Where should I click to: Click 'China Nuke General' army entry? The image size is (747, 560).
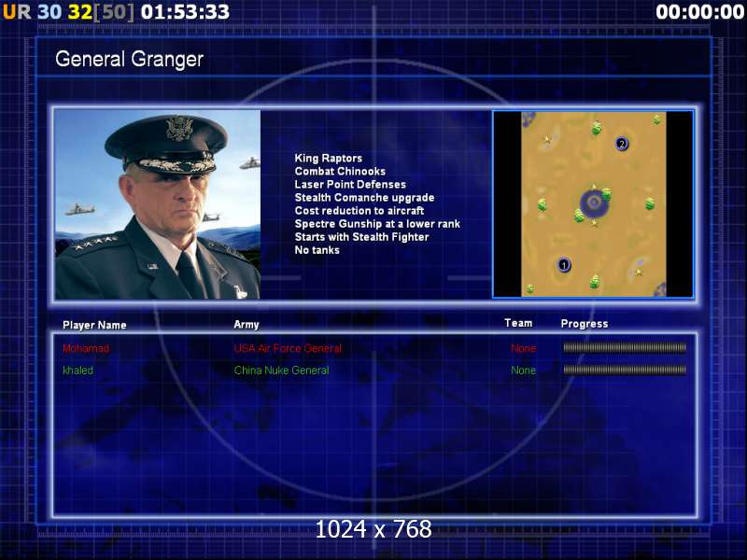point(281,371)
